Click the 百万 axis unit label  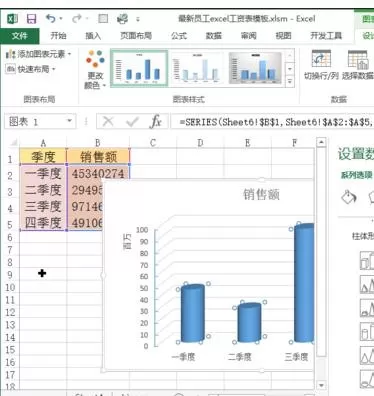pos(127,241)
